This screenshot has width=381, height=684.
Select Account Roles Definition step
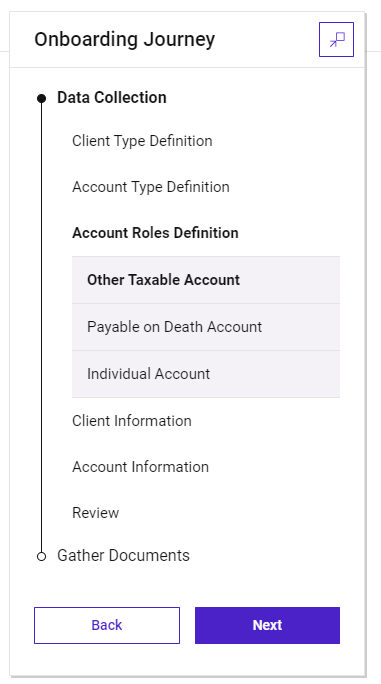pyautogui.click(x=155, y=233)
